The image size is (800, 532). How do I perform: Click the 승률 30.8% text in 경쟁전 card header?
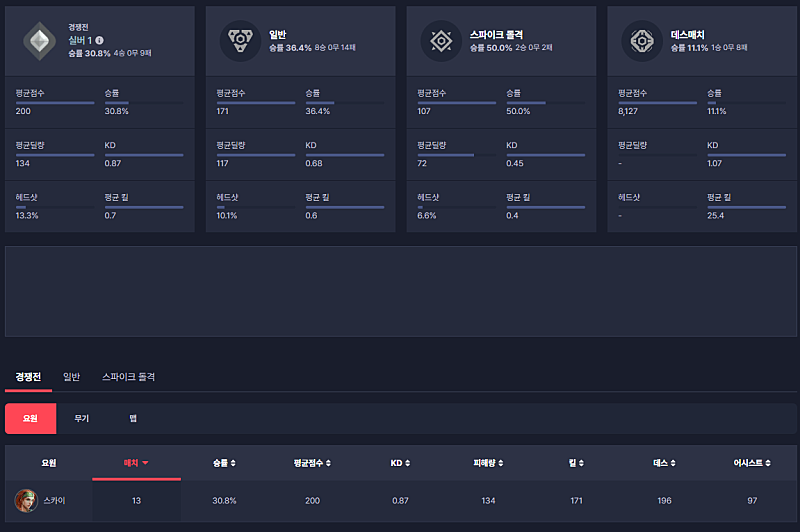(x=89, y=53)
